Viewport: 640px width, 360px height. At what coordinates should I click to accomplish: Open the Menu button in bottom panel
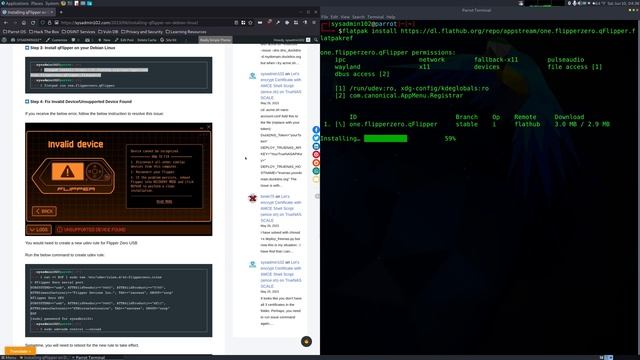tap(9, 358)
